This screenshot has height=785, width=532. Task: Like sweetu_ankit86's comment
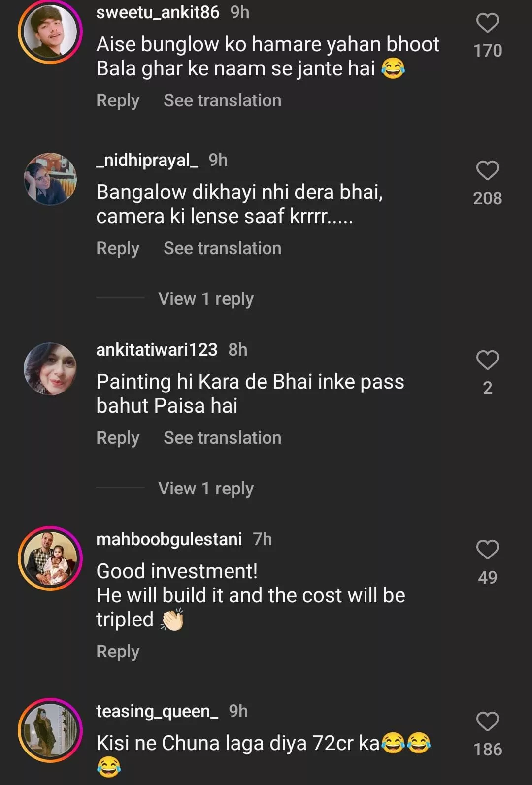[487, 23]
